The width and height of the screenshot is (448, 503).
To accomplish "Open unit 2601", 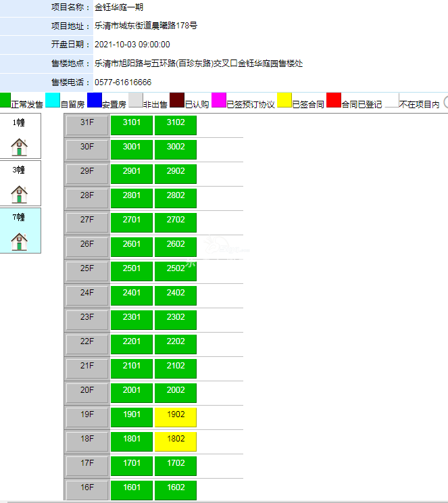I will (x=132, y=247).
